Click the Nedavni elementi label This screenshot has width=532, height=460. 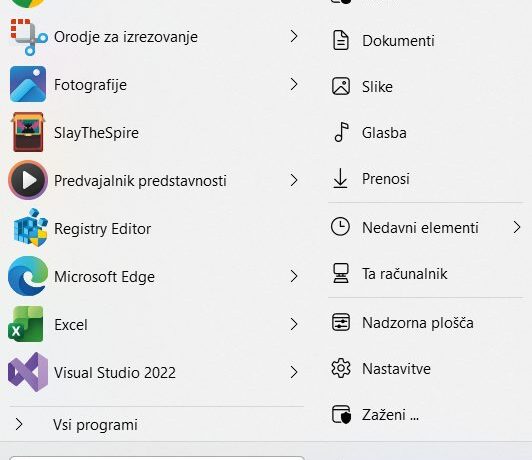pos(420,227)
